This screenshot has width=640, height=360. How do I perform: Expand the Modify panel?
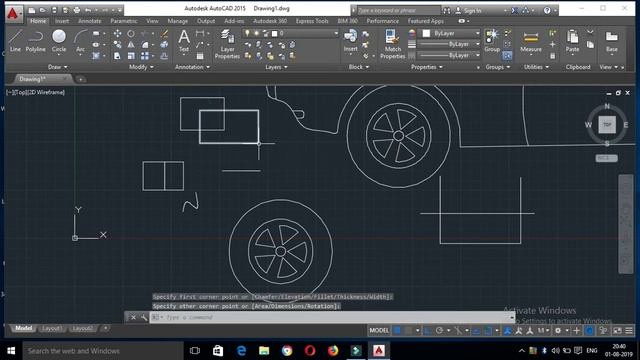[x=141, y=67]
